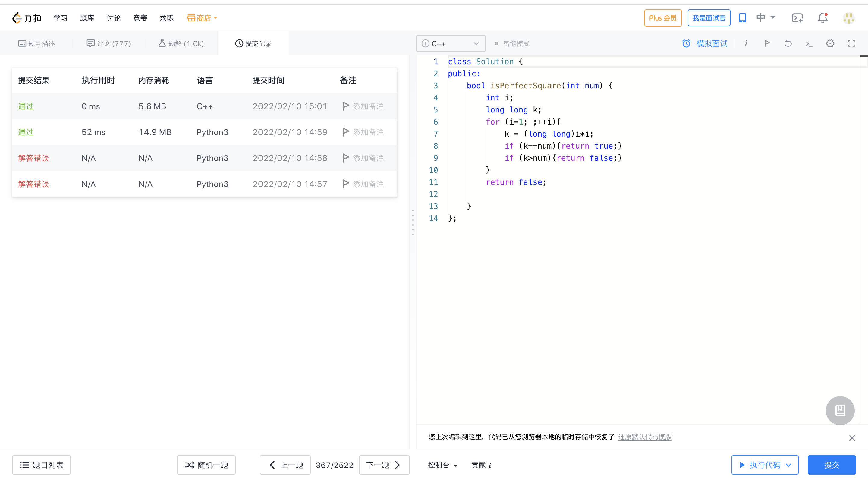Open the 讨论 discuss menu
This screenshot has width=868, height=480.
click(x=114, y=18)
